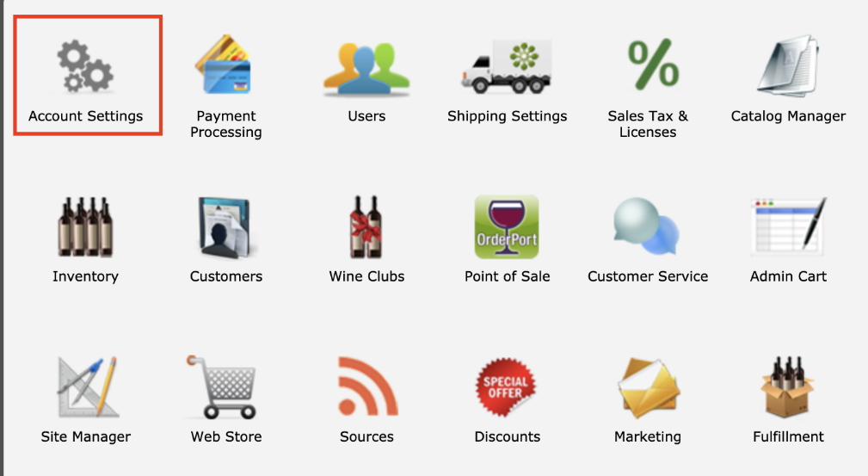This screenshot has height=476, width=868.
Task: Open the Discounts special offer badge
Action: [506, 386]
